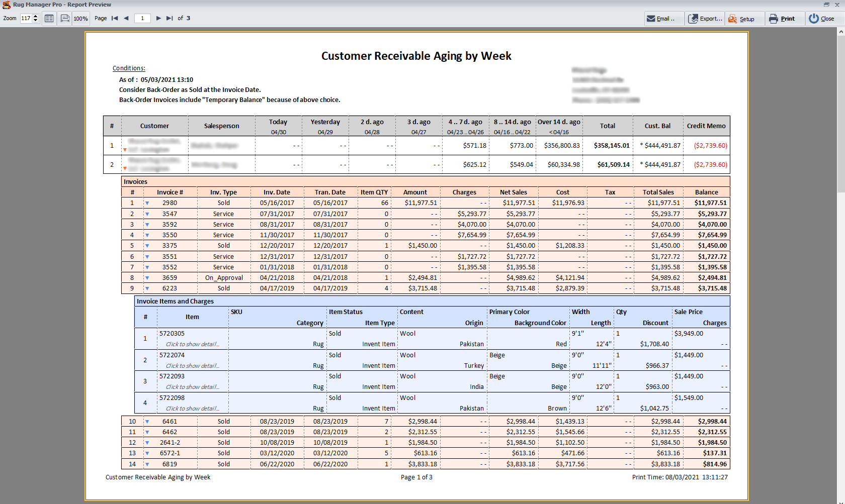Click sale price $3,949.00 for item 5720305
This screenshot has height=504, width=845.
[x=689, y=334]
